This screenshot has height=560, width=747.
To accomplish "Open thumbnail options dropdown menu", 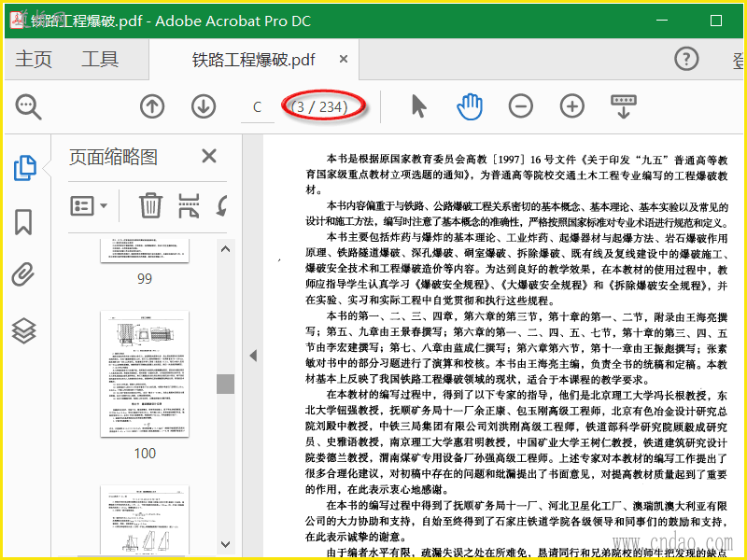I will pyautogui.click(x=89, y=206).
